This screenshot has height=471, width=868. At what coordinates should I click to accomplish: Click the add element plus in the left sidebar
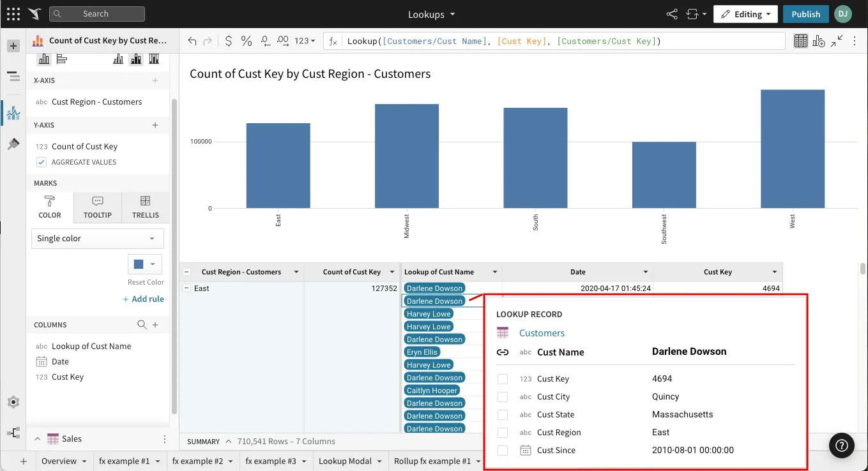[x=13, y=46]
